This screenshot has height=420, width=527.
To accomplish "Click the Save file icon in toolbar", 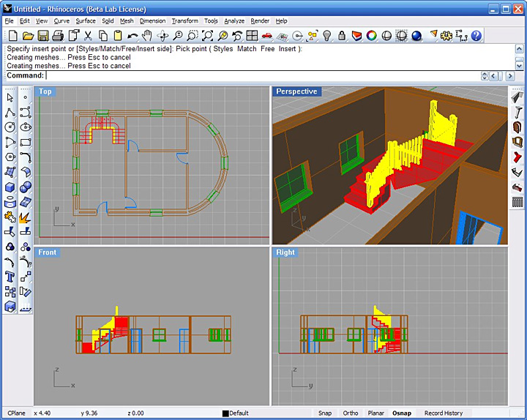I will [42, 36].
